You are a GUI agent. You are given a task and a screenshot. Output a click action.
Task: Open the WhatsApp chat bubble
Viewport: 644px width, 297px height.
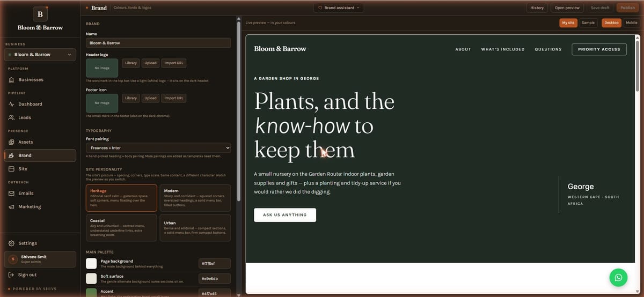tap(618, 278)
